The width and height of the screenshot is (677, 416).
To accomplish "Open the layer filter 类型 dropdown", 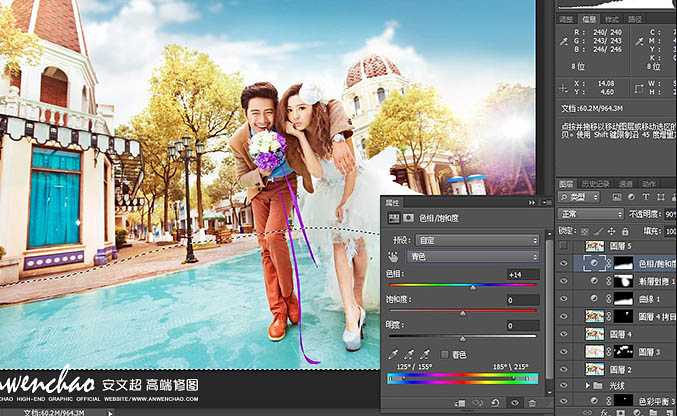I will tap(579, 197).
